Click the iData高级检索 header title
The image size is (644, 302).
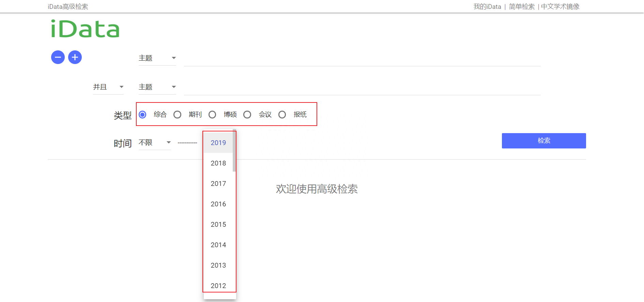pyautogui.click(x=68, y=6)
